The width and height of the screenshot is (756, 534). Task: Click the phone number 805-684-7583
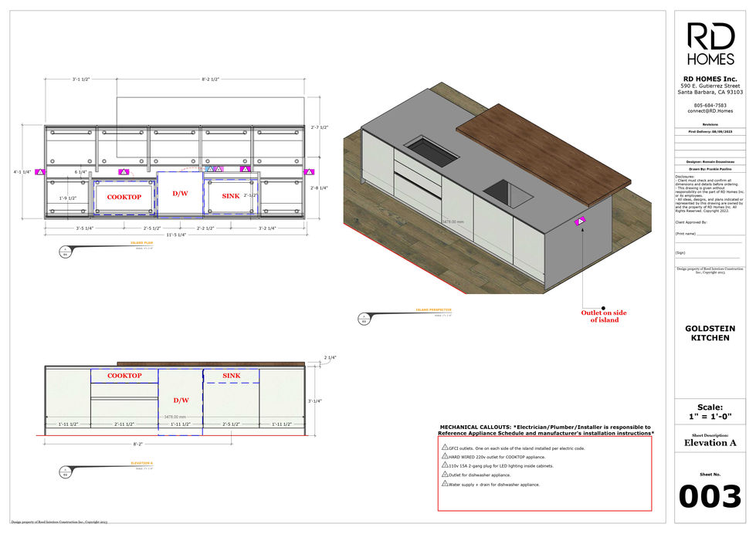click(x=710, y=105)
